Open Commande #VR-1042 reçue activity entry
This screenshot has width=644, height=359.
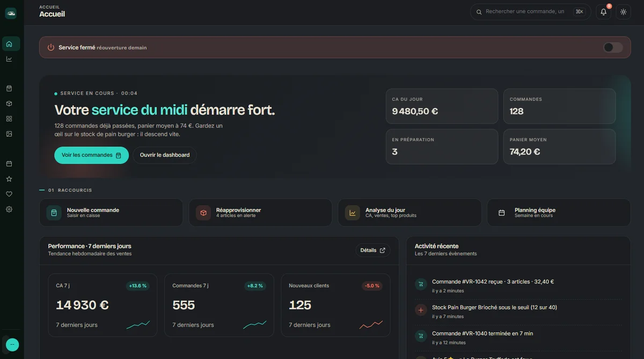(x=518, y=286)
